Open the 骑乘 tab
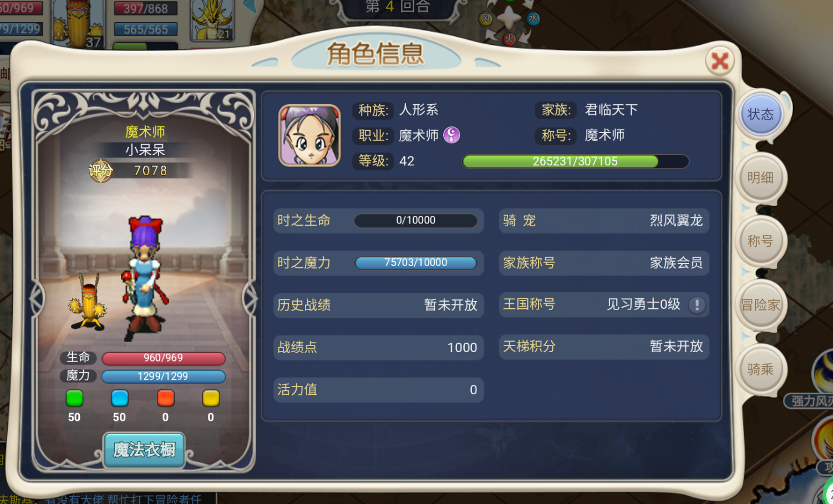Viewport: 833px width, 504px height. (760, 369)
